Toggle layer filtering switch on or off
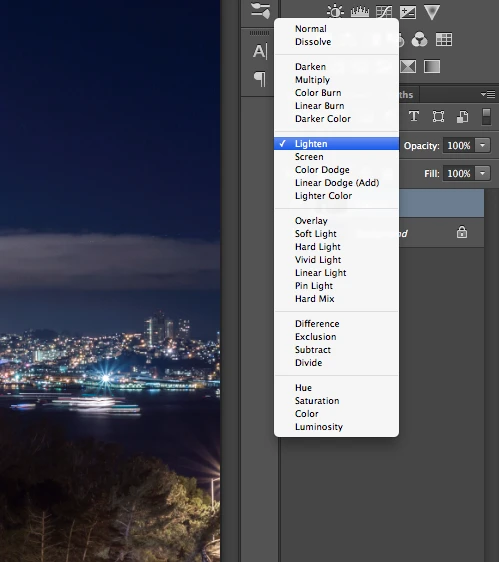The height and width of the screenshot is (562, 499). pyautogui.click(x=486, y=117)
